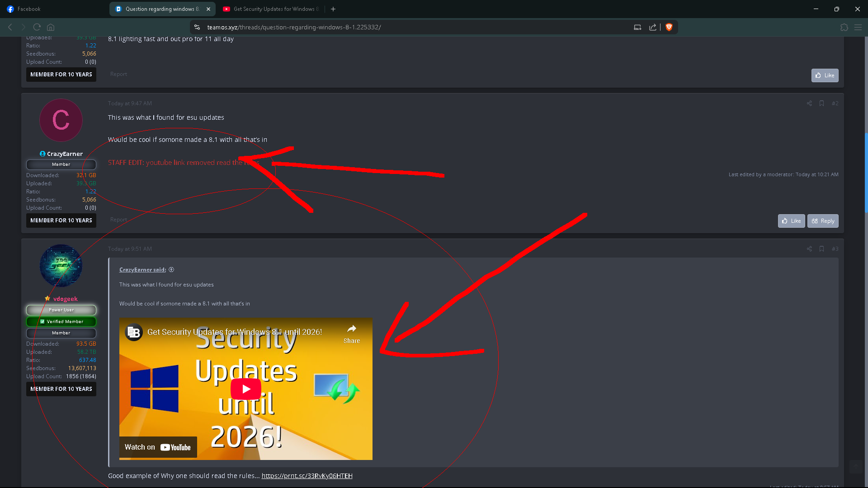Go back to previous page
This screenshot has width=868, height=488.
coord(10,27)
